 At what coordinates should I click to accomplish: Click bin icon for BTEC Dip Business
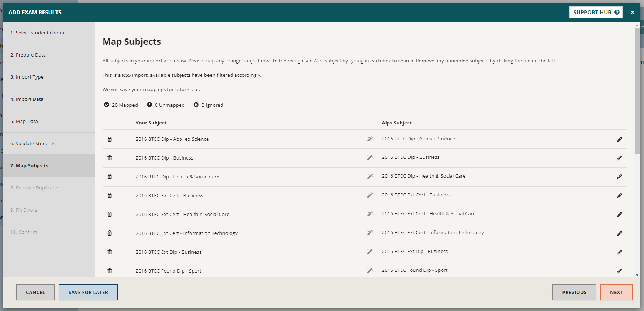click(x=110, y=158)
